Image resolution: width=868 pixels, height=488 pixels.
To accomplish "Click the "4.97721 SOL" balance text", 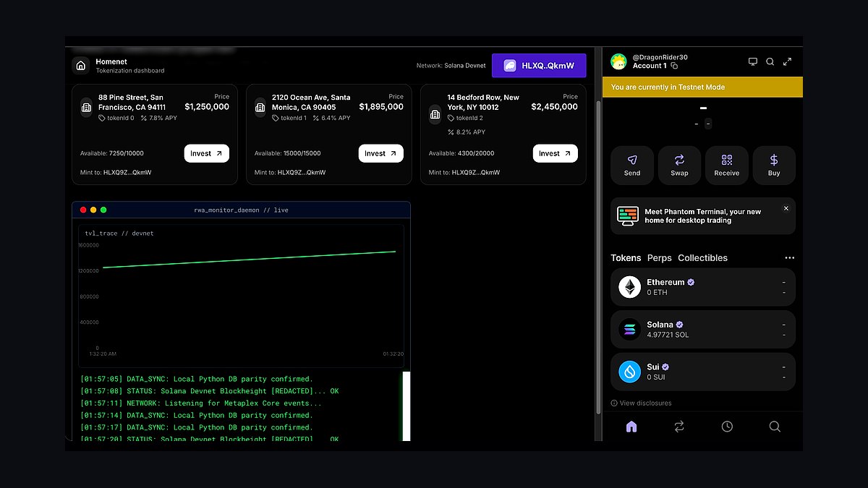I will click(668, 335).
